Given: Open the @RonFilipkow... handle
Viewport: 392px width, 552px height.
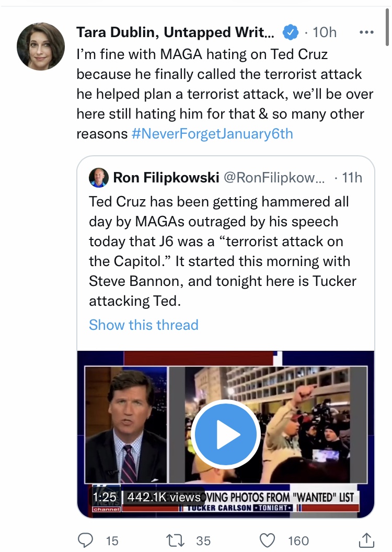Looking at the screenshot, I should [274, 178].
